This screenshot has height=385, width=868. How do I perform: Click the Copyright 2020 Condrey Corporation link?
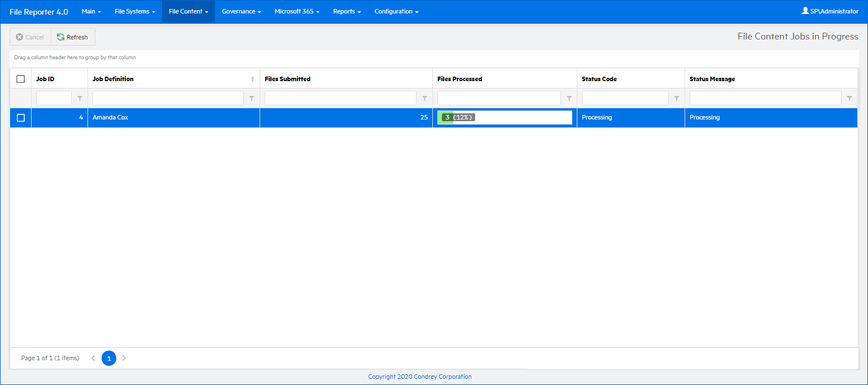pyautogui.click(x=419, y=377)
